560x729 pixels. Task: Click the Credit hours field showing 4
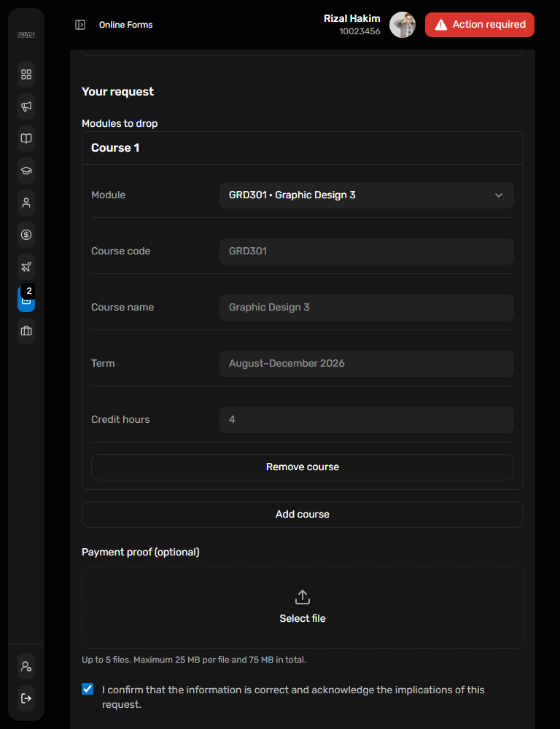click(367, 420)
